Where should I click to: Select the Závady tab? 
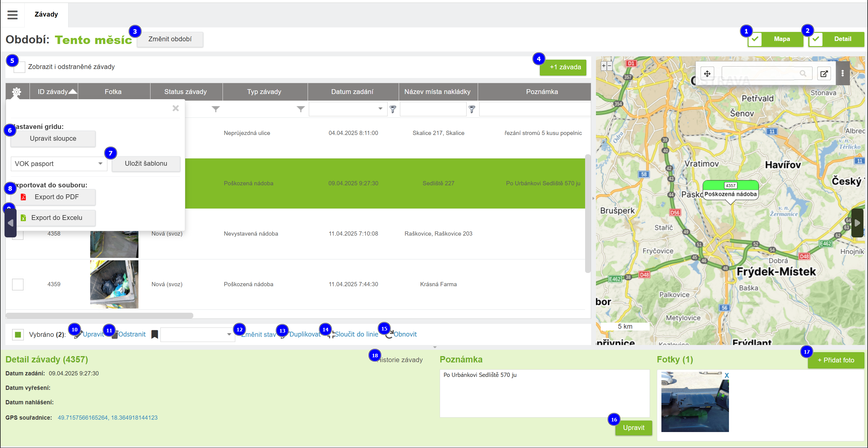click(x=46, y=14)
